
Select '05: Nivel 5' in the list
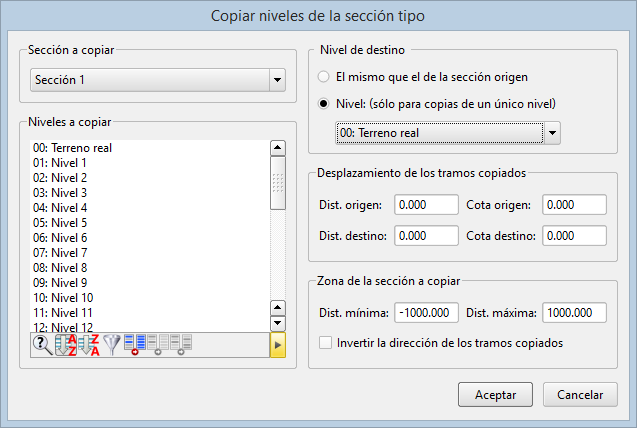[150, 223]
